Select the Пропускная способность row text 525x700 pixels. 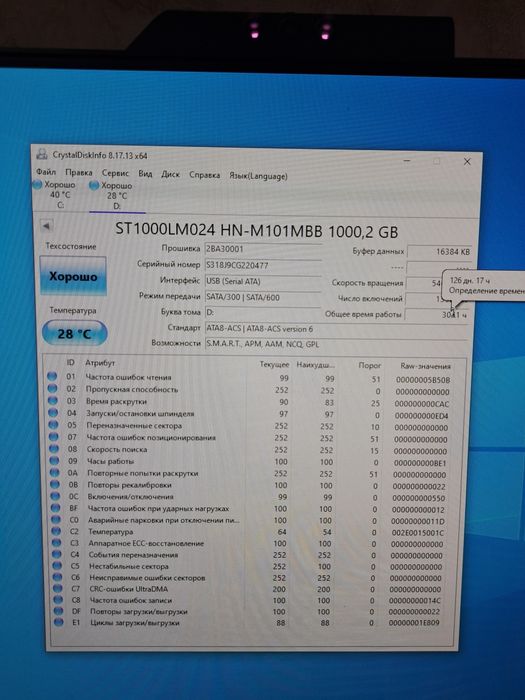point(132,389)
